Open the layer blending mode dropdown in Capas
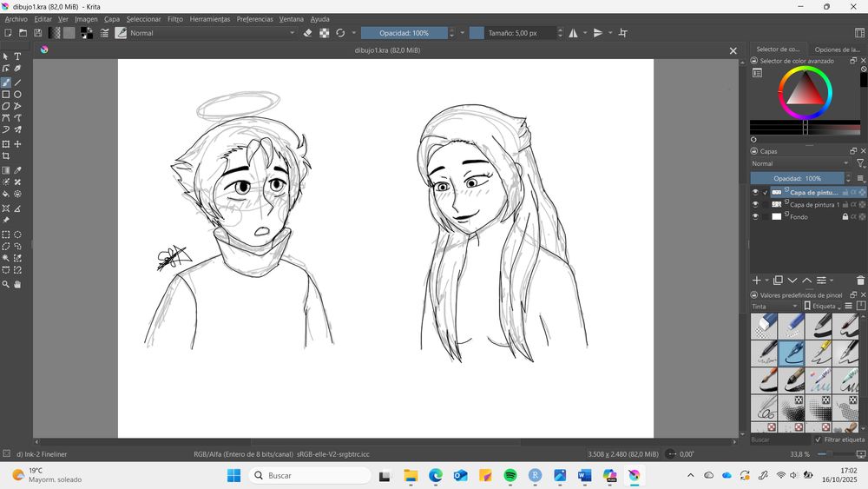This screenshot has width=868, height=489. 800,163
